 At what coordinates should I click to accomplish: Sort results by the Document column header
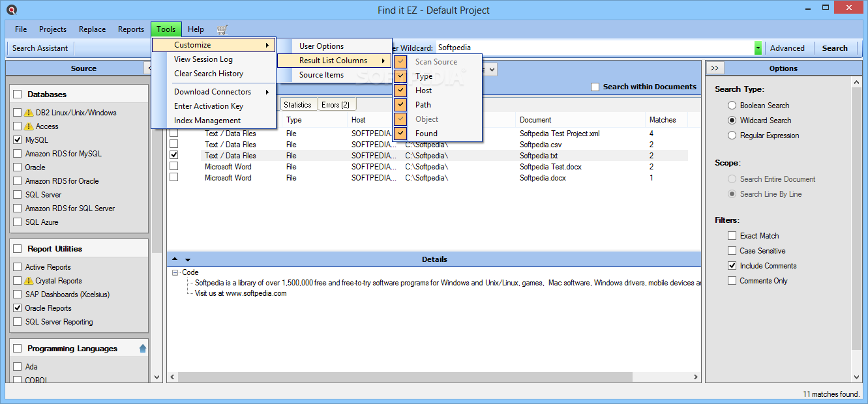[x=581, y=120]
